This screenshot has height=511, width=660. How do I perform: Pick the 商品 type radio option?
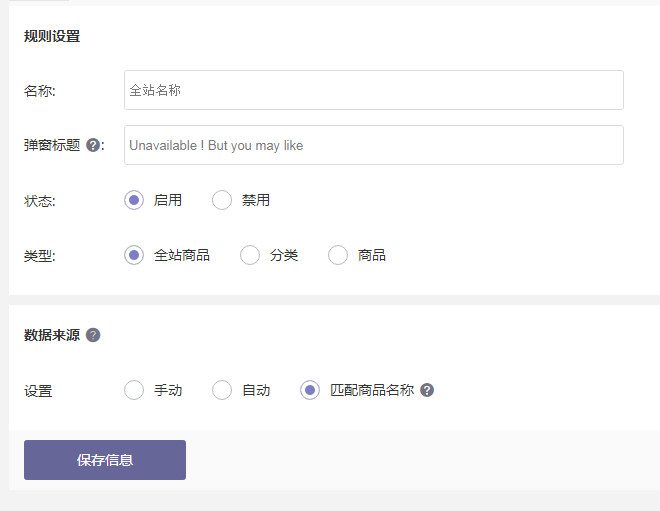pos(338,255)
